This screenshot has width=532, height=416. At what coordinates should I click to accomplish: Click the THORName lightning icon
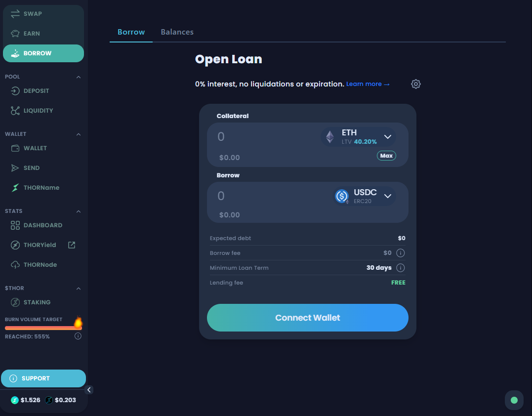[x=15, y=188]
